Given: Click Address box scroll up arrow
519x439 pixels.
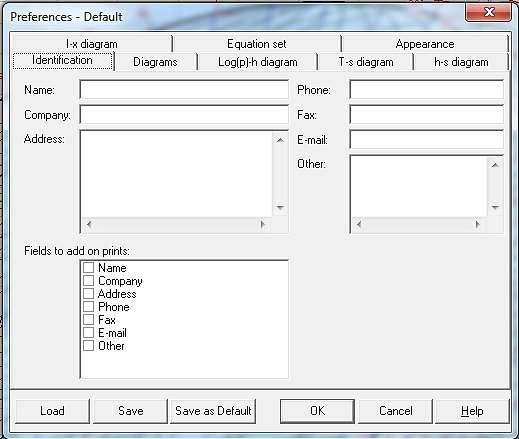Looking at the screenshot, I should 280,140.
